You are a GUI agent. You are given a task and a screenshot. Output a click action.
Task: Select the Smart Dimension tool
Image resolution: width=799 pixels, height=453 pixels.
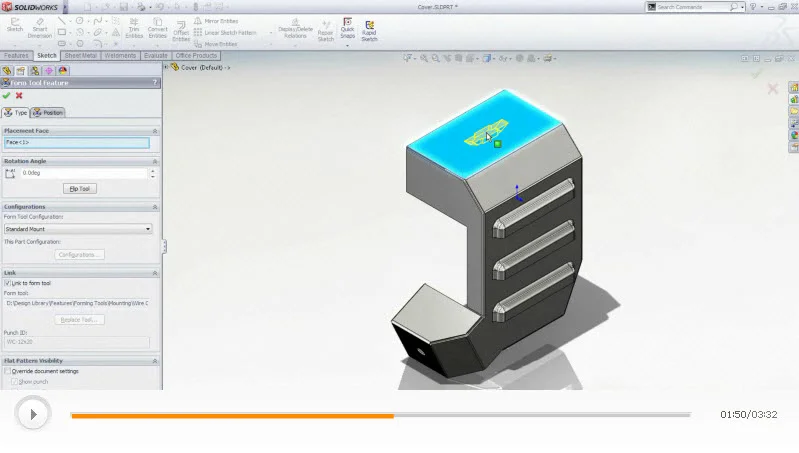(x=40, y=28)
